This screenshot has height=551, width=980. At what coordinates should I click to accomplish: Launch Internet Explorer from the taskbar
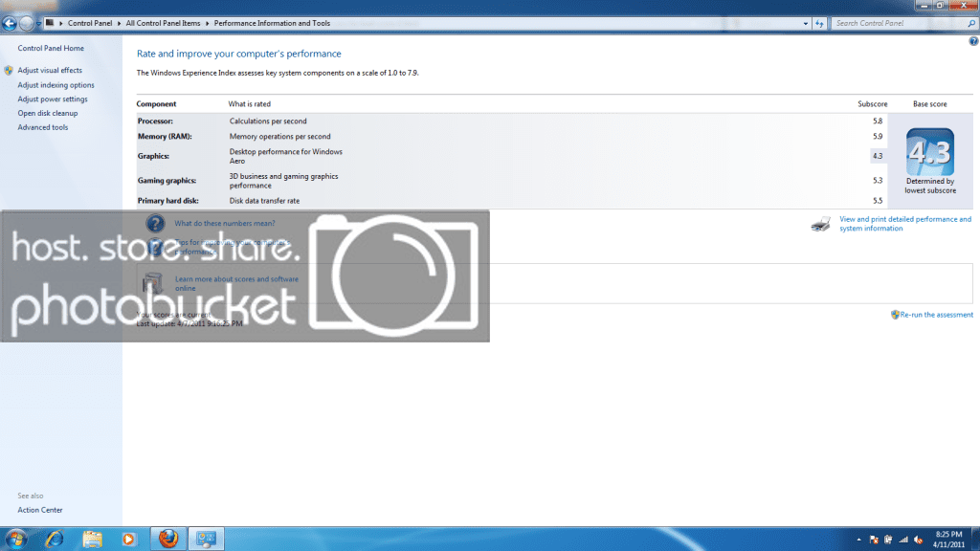pos(55,539)
